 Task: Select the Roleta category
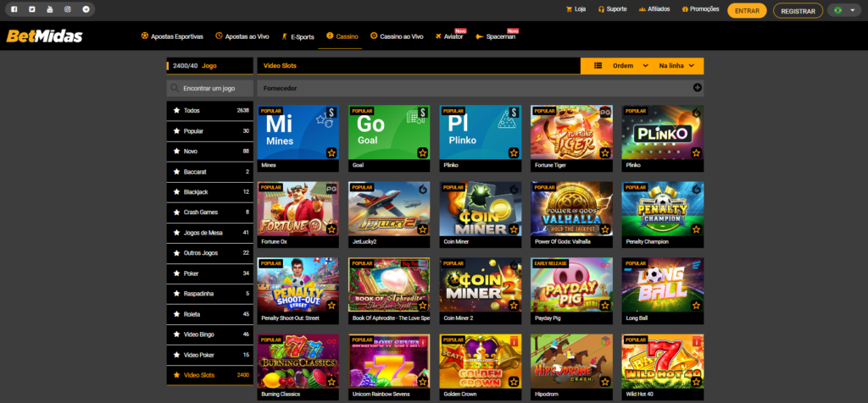[210, 314]
